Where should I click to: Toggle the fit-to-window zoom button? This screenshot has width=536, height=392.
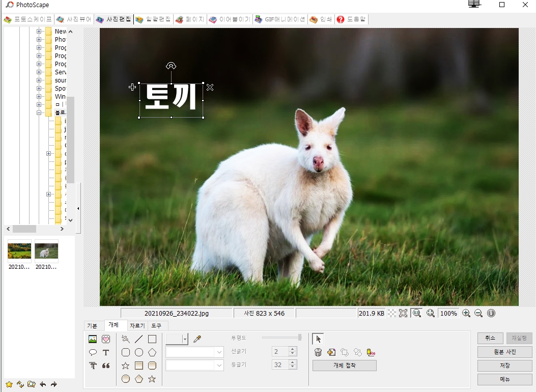404,313
